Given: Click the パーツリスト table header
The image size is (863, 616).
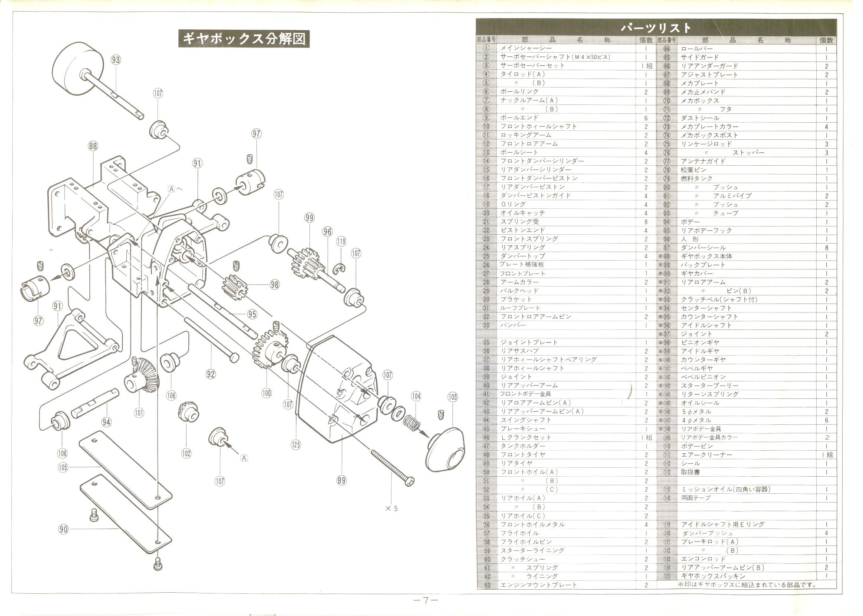Looking at the screenshot, I should point(656,27).
